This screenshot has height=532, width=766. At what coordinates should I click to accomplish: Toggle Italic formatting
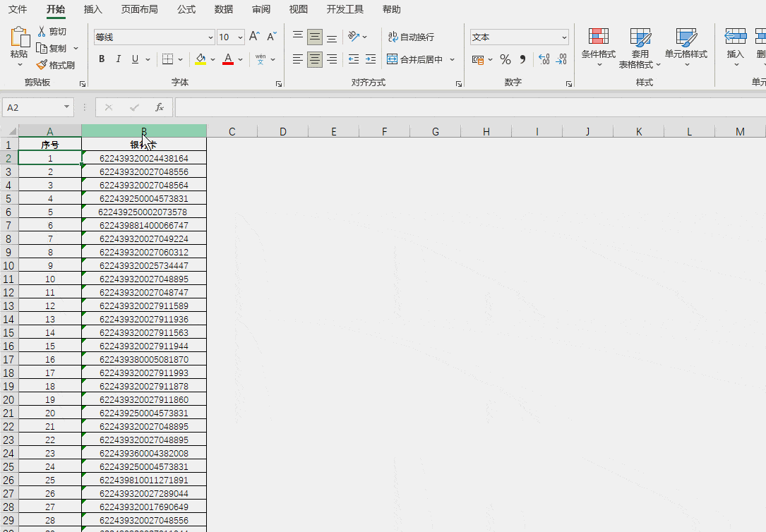(118, 59)
